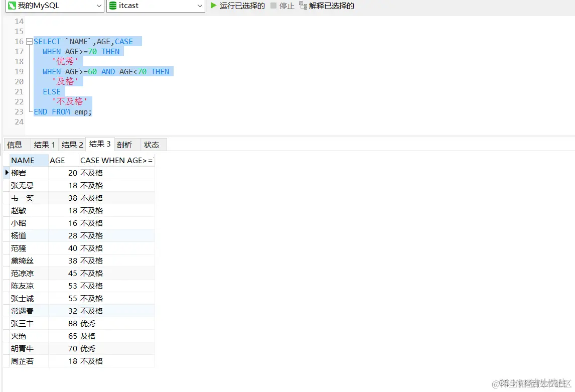Select the 赵敏 name cell
The image size is (575, 392).
(29, 210)
